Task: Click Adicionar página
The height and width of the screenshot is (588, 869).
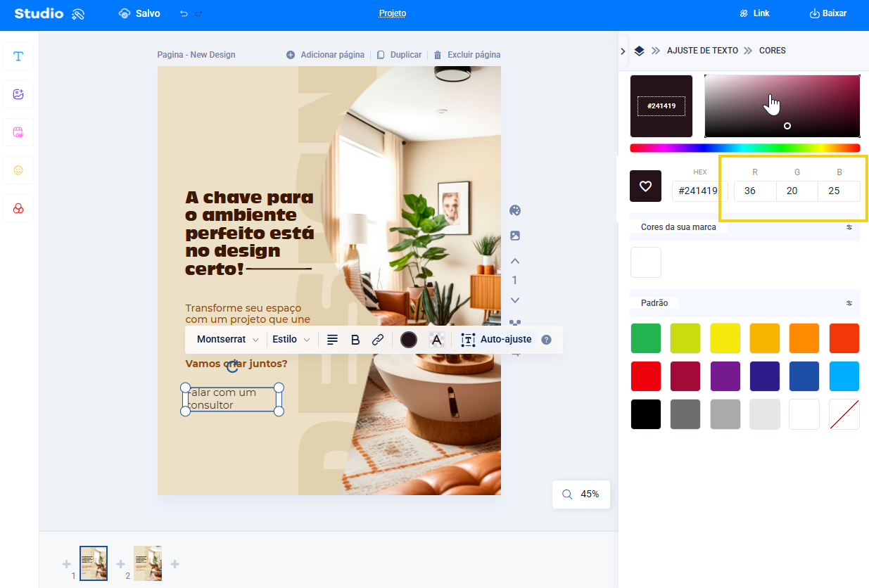Action: tap(325, 55)
